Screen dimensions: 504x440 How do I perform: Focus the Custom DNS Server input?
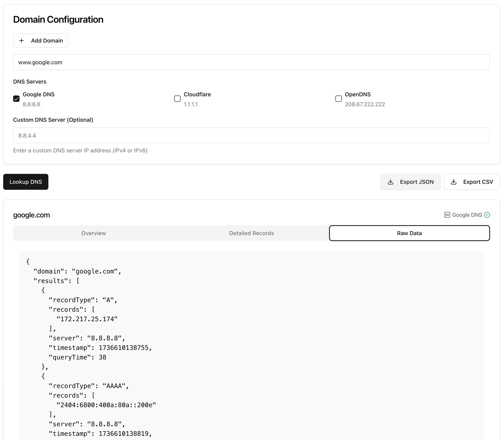(x=251, y=135)
